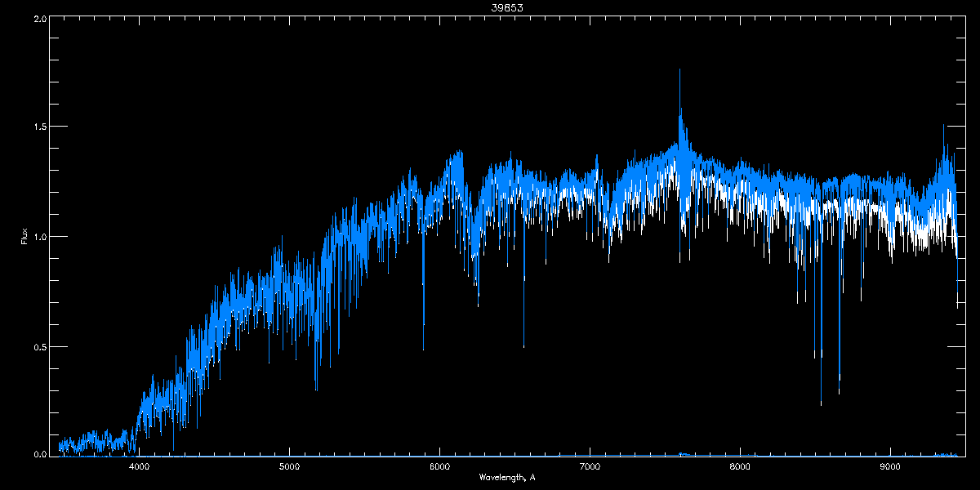
Task: Click the 4000 wavelength tick label
Action: pyautogui.click(x=139, y=467)
